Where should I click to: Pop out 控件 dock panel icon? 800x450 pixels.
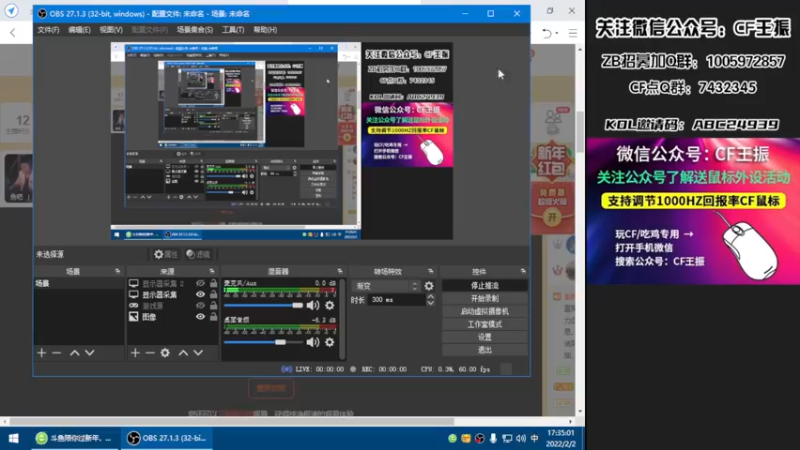tap(523, 271)
